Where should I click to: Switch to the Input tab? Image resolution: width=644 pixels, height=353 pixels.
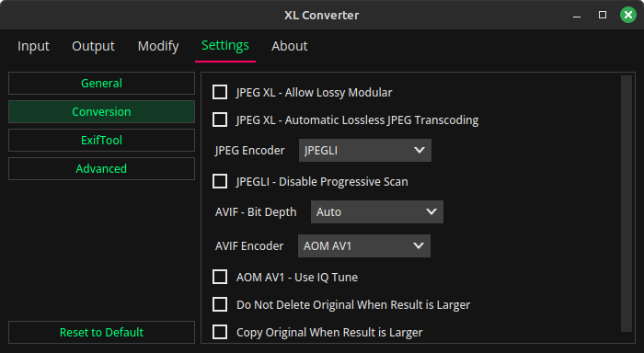[x=33, y=46]
